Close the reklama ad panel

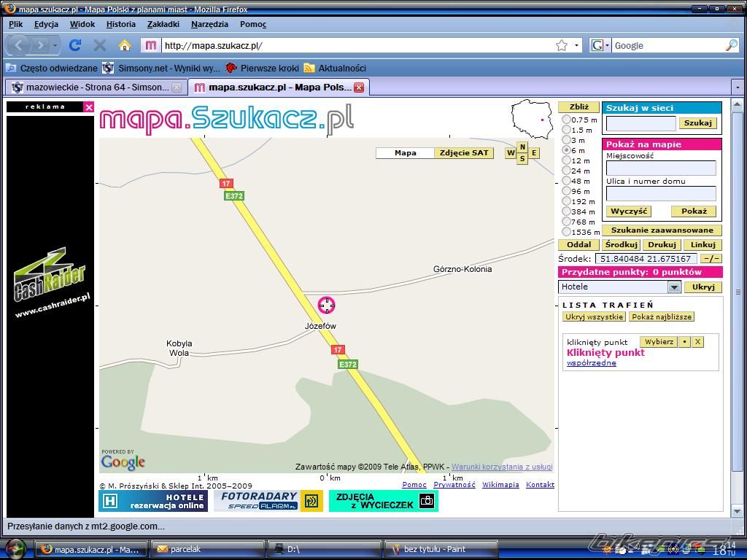click(x=89, y=107)
